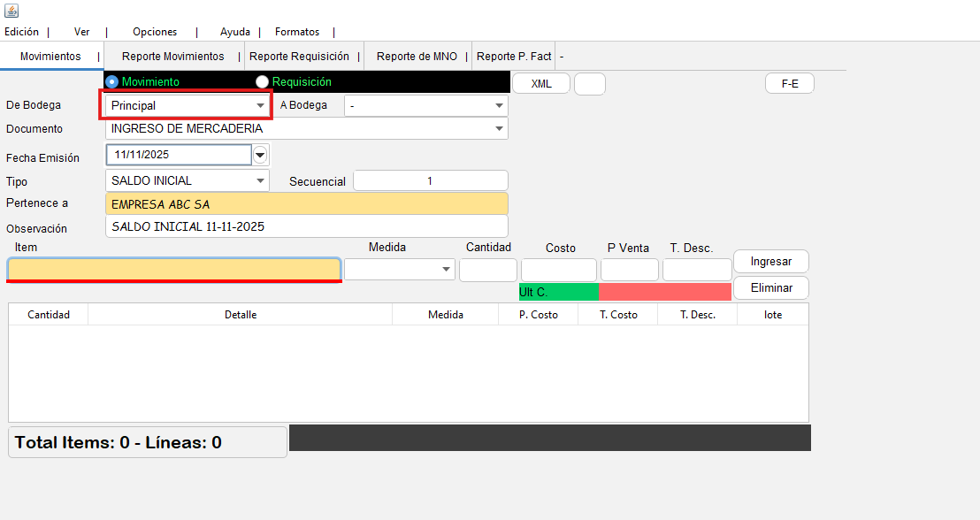Switch to Reporte de MNO tab
This screenshot has width=980, height=520.
(417, 57)
